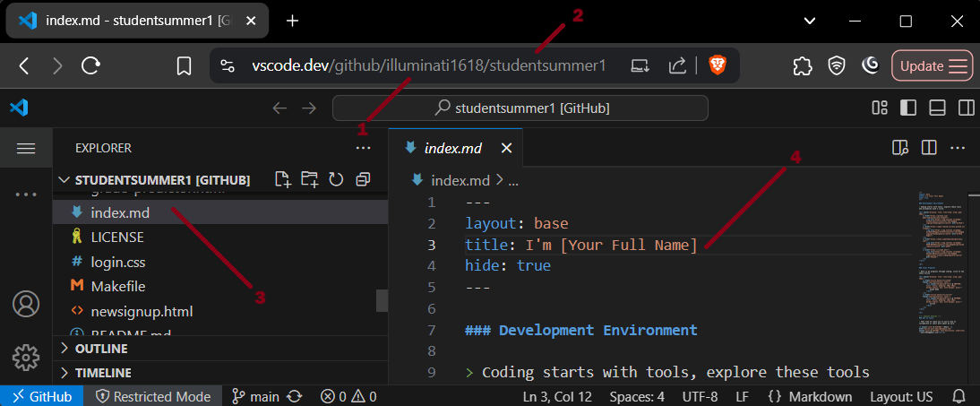Screen dimensions: 980x406
Task: Open the Manage gear settings icon
Action: pos(26,354)
